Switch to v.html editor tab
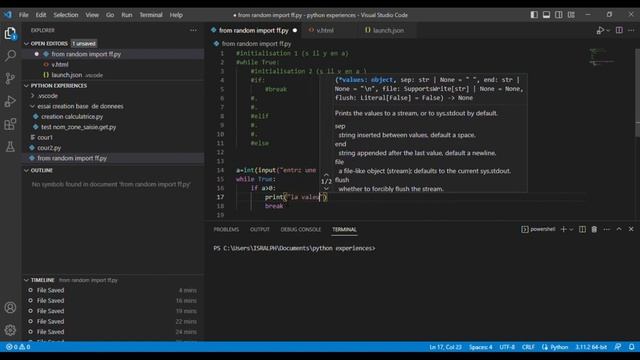Screen dimensions: 640x360 click(x=324, y=30)
